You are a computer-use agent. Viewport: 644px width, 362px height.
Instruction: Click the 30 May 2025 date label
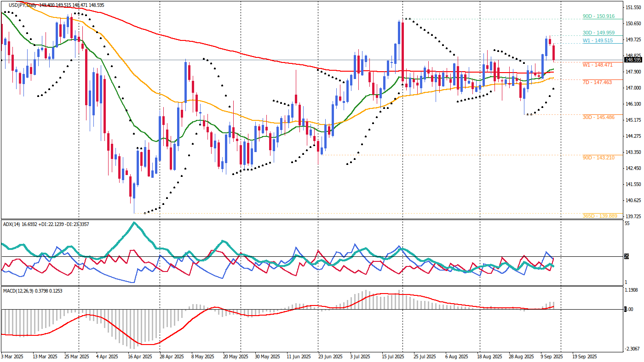(x=267, y=356)
